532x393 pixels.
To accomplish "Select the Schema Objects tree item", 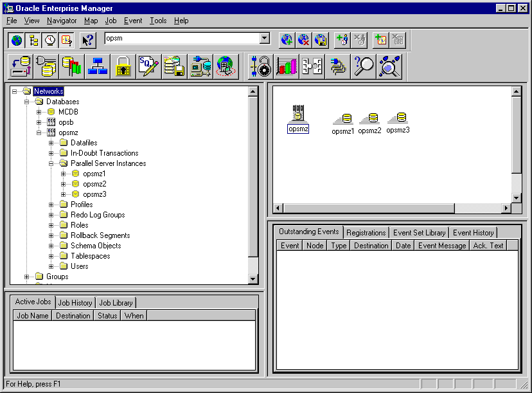I will (x=96, y=246).
